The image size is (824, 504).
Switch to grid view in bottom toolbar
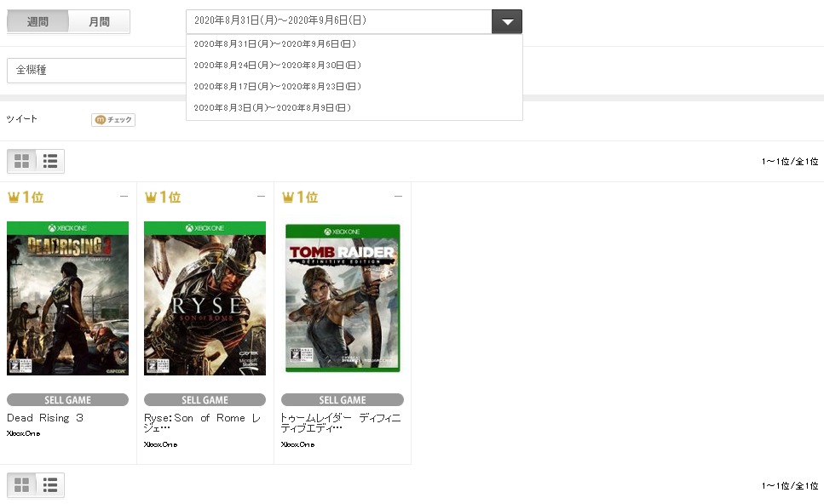coord(21,485)
